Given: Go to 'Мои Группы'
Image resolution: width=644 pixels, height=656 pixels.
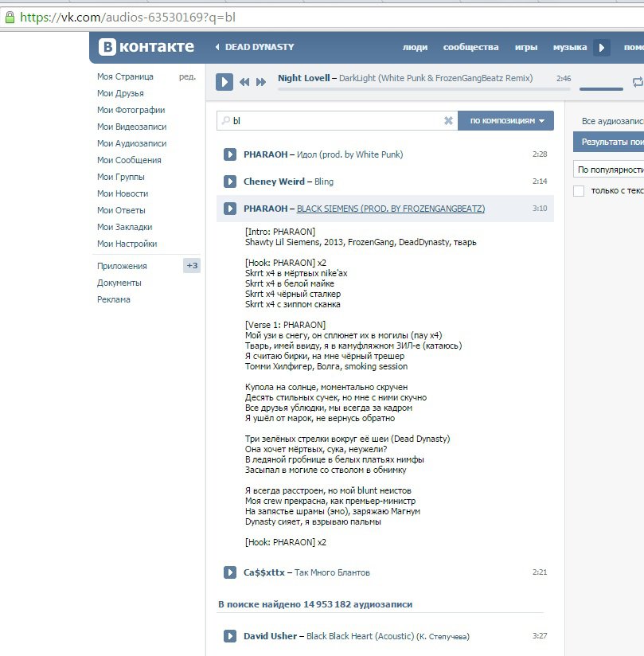Looking at the screenshot, I should 120,177.
